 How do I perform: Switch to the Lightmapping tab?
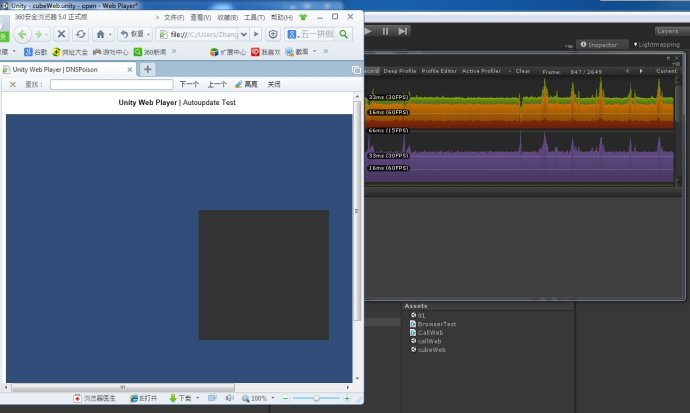[x=658, y=45]
